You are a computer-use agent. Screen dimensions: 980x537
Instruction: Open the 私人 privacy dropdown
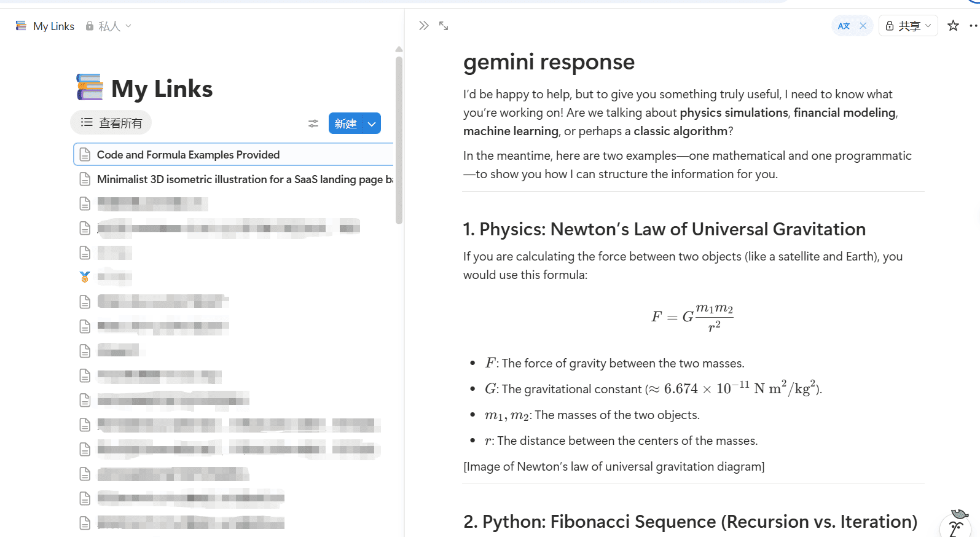click(x=109, y=26)
